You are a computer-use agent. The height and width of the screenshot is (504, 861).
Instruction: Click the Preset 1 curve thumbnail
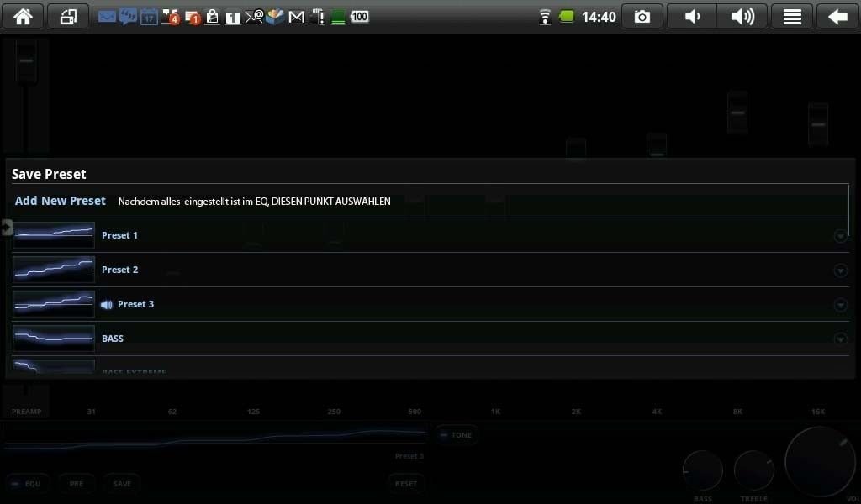pos(54,235)
